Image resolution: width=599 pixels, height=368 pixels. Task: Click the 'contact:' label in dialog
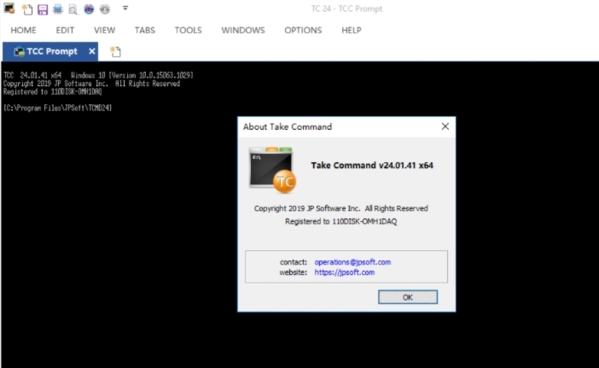[x=293, y=262]
